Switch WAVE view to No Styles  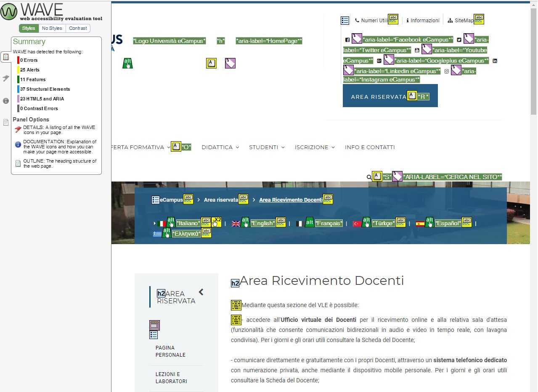click(x=52, y=28)
